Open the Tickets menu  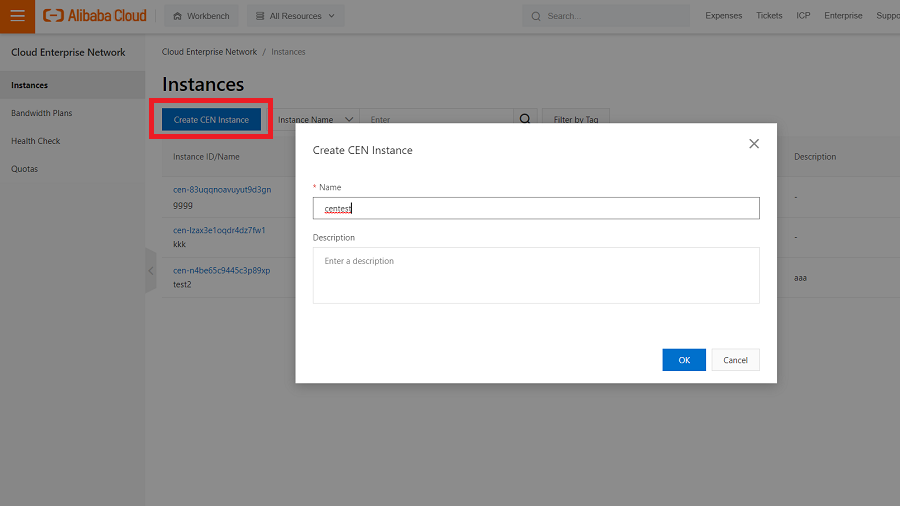tap(769, 16)
